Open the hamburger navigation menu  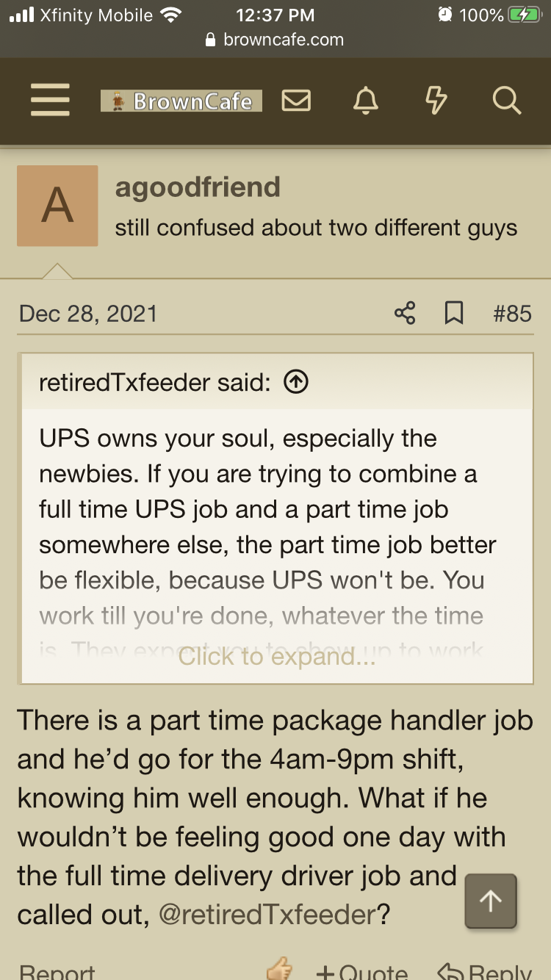pos(50,100)
